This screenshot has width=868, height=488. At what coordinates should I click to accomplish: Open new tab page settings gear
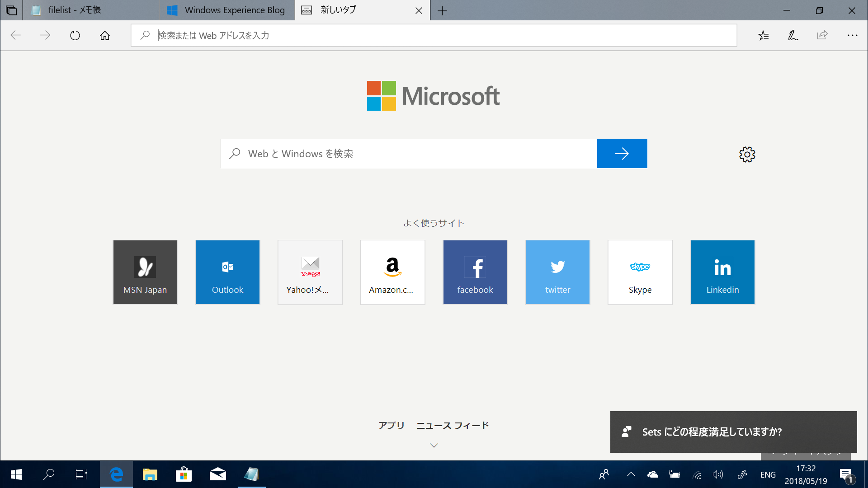747,155
